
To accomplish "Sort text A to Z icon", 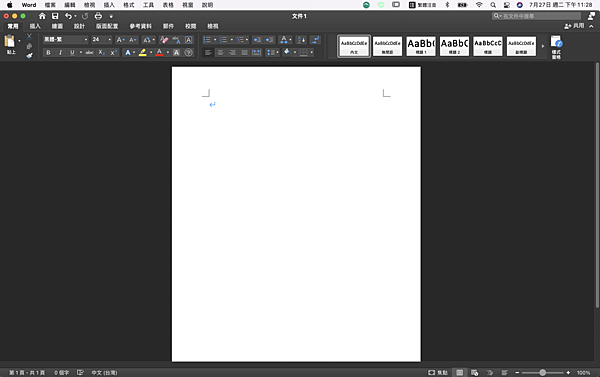I will coord(302,40).
